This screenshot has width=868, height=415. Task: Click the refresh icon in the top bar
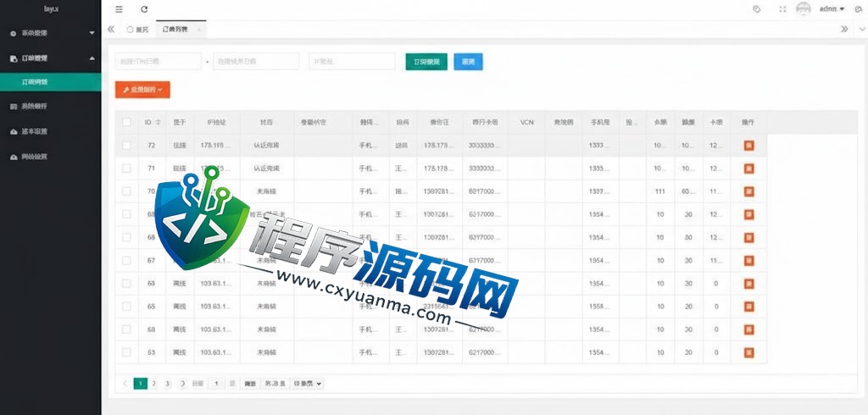[x=144, y=9]
